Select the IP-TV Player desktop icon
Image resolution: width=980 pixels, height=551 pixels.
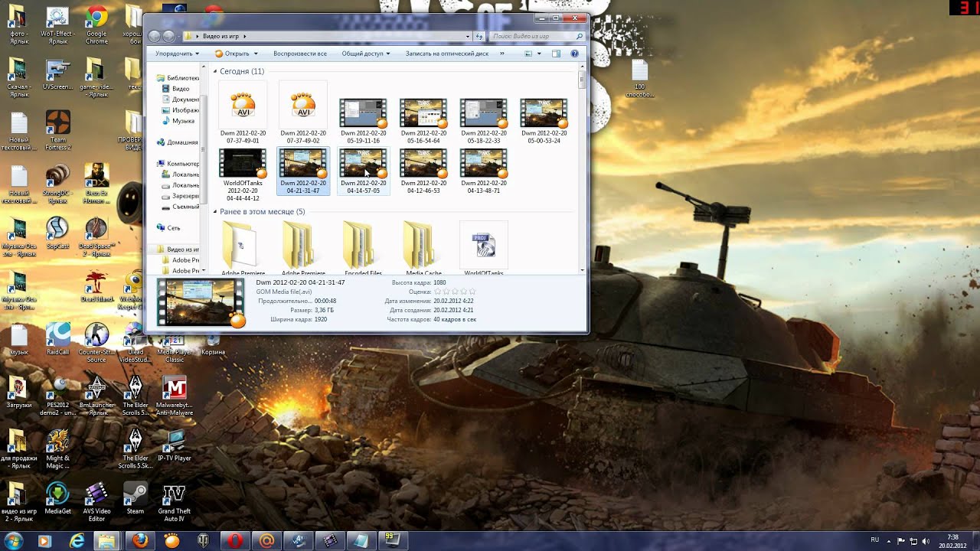tap(175, 445)
